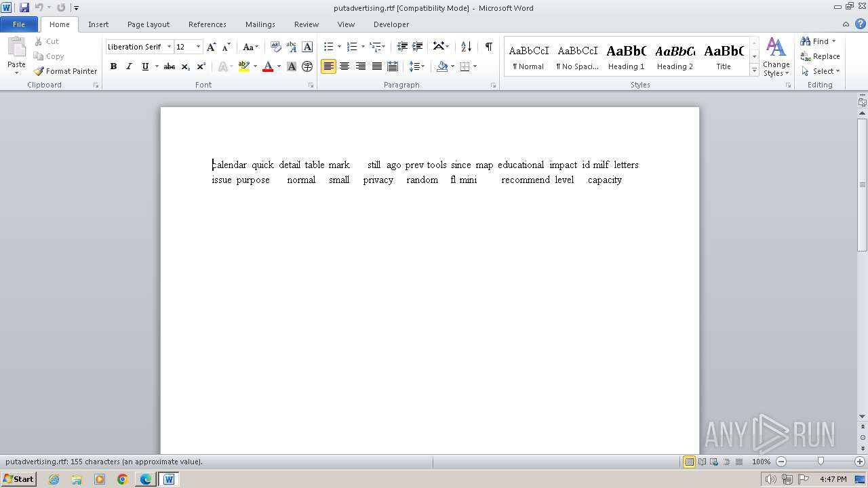
Task: Toggle Italic formatting
Action: [x=129, y=66]
